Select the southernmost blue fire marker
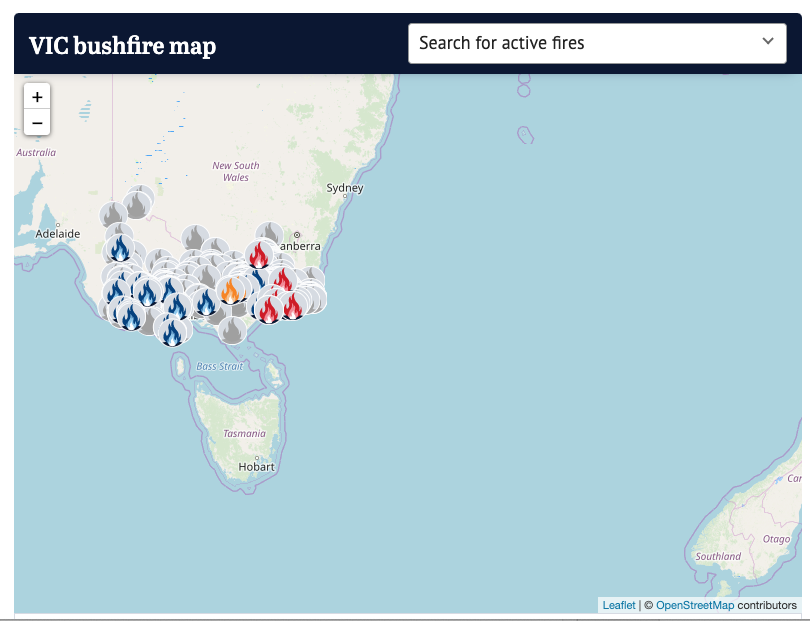The height and width of the screenshot is (621, 810). click(173, 332)
